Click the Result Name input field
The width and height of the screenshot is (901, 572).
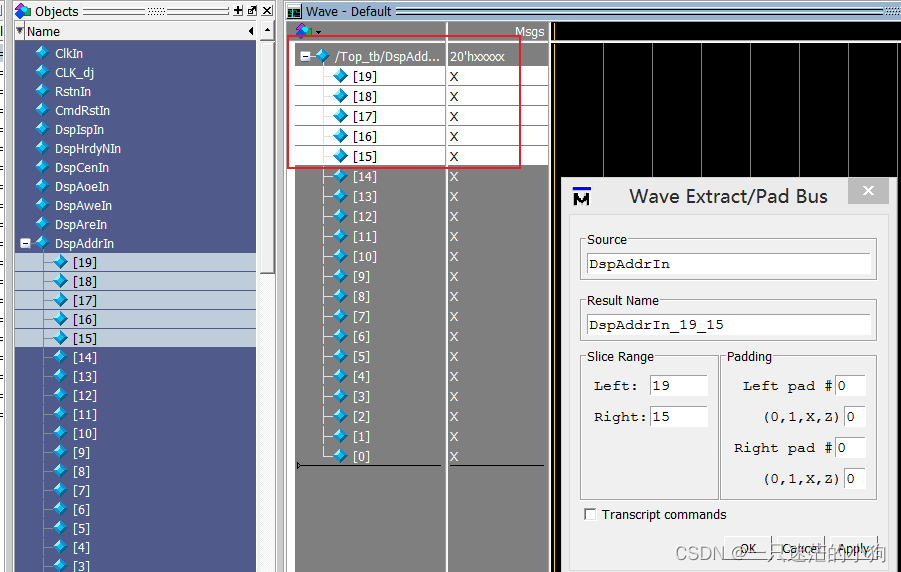click(728, 325)
